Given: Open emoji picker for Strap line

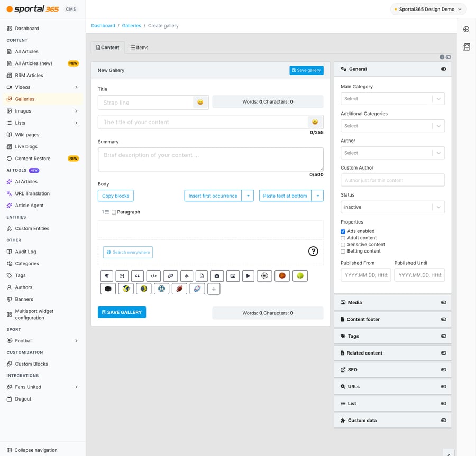Looking at the screenshot, I should click(x=200, y=102).
